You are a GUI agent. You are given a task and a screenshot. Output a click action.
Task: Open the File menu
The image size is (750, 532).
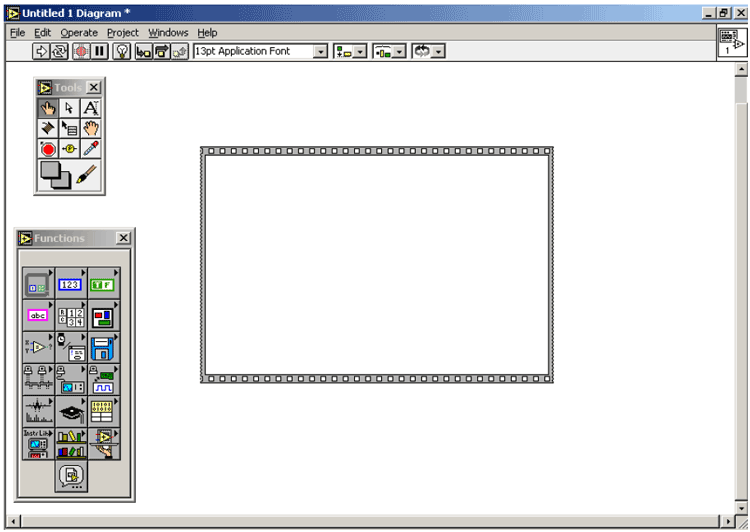pos(18,33)
